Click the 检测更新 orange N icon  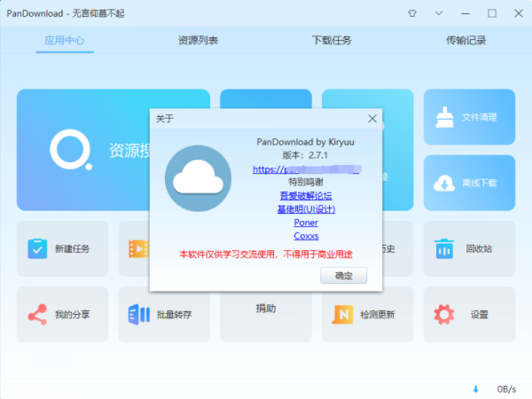(x=342, y=315)
